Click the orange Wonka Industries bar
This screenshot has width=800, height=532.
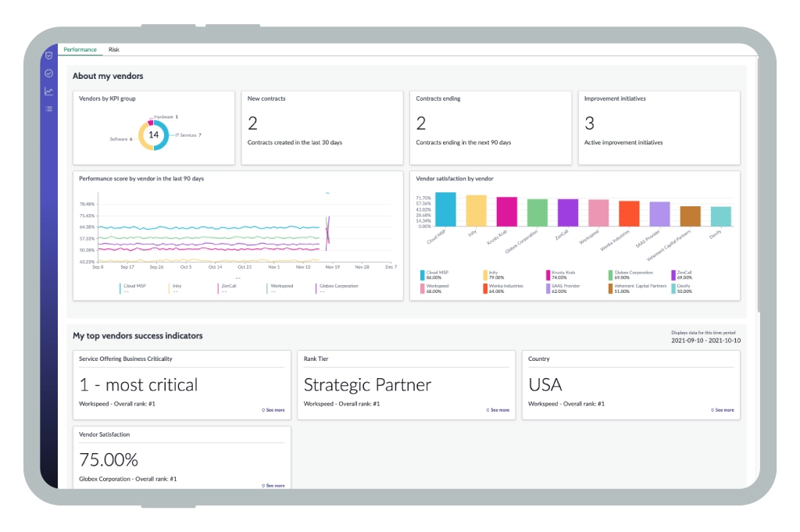(629, 214)
